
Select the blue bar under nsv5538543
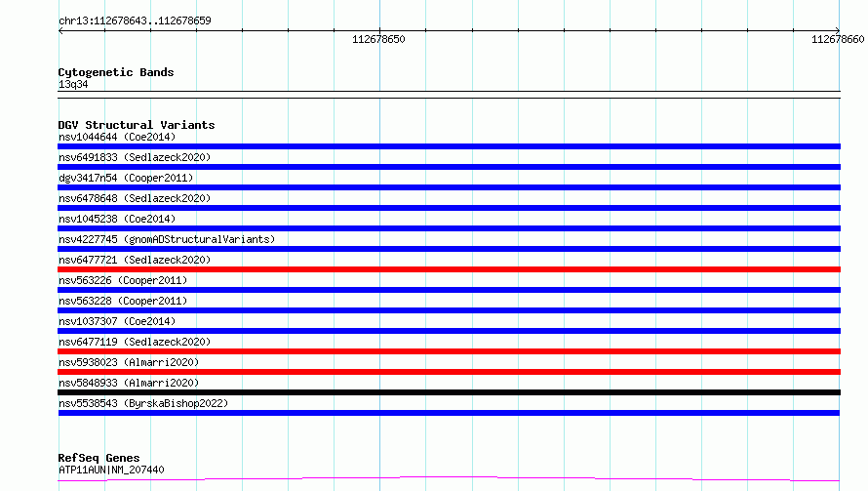(x=449, y=413)
